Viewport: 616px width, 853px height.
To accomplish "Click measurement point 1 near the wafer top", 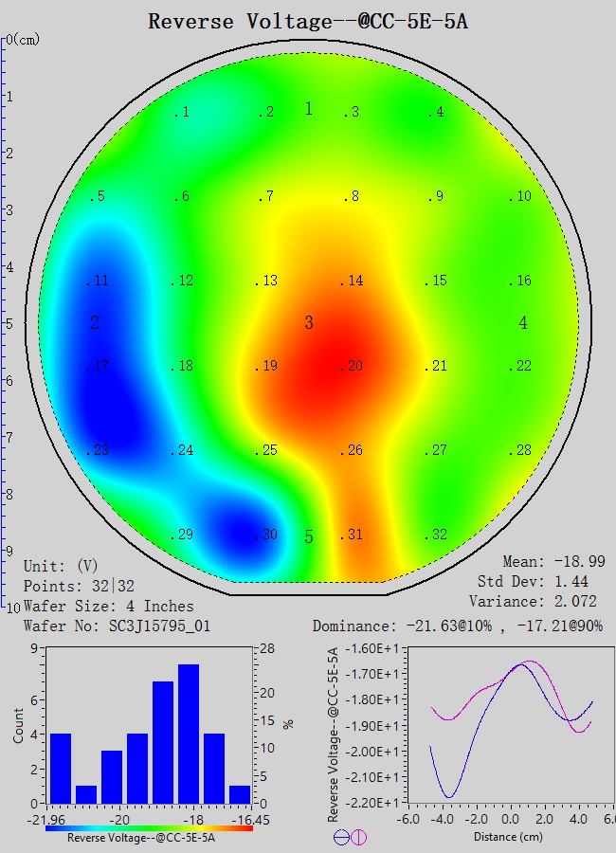I will click(x=182, y=113).
